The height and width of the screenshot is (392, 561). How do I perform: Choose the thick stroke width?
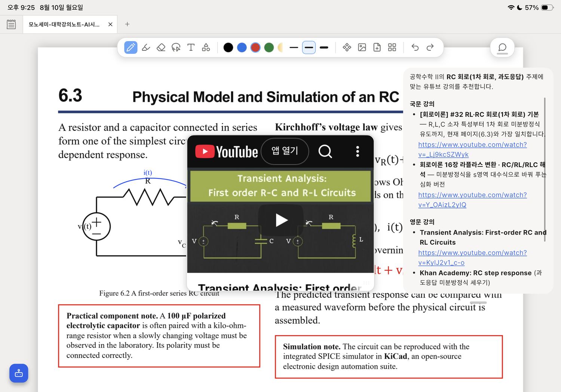[x=324, y=48]
